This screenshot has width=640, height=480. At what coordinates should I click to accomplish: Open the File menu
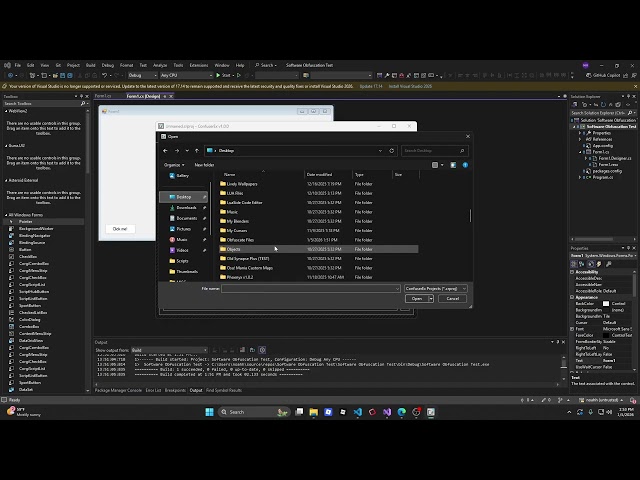(18, 65)
